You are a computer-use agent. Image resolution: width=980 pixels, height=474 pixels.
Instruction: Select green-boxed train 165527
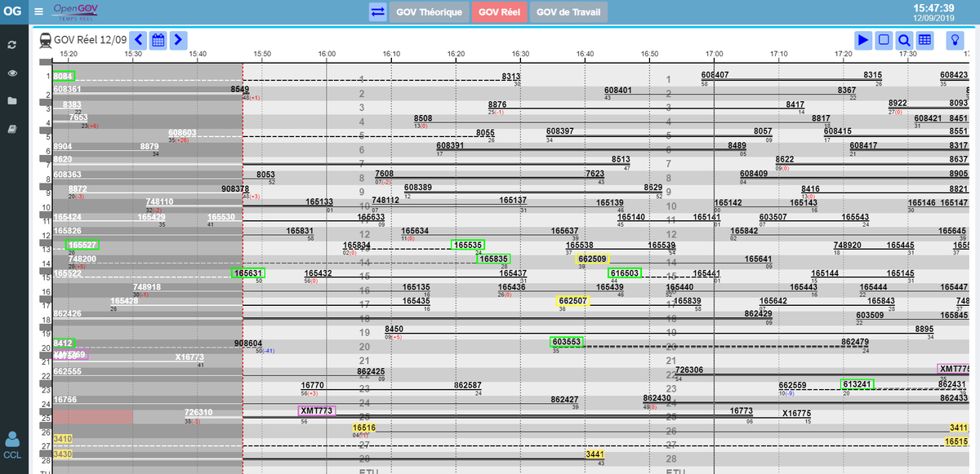pyautogui.click(x=82, y=245)
